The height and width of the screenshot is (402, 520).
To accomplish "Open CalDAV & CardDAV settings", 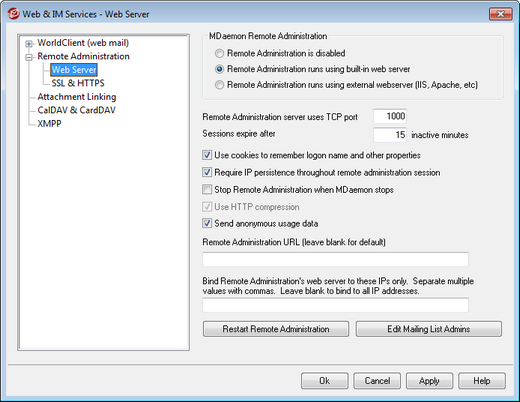I will point(76,110).
